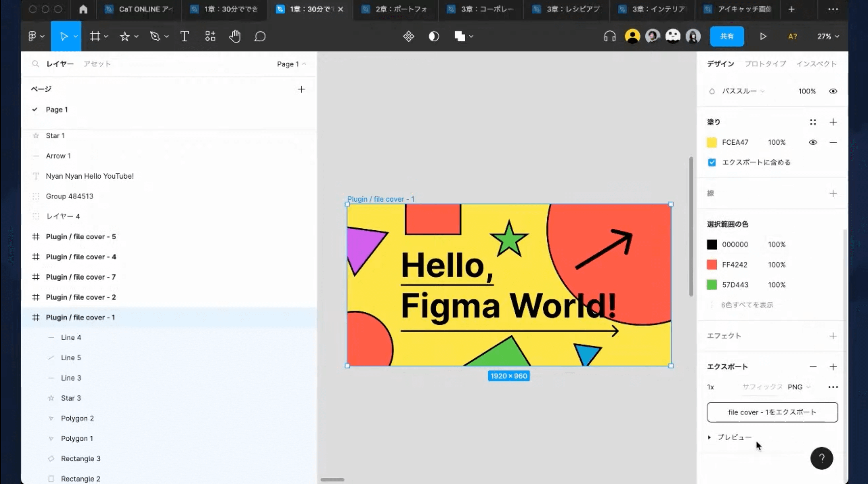Image resolution: width=868 pixels, height=484 pixels.
Task: Open the Frame tool options dropdown
Action: coord(106,37)
